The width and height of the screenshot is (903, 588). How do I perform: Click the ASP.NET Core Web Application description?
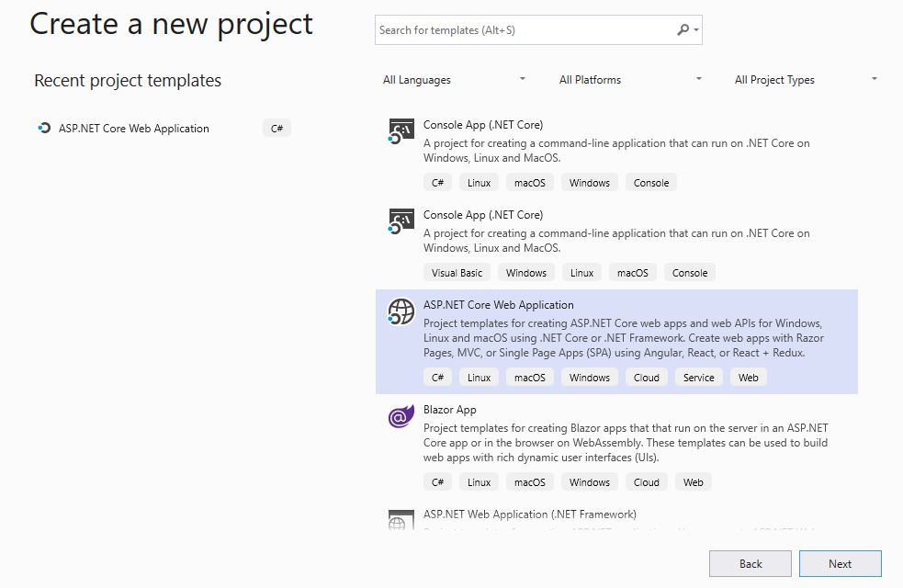click(x=623, y=337)
